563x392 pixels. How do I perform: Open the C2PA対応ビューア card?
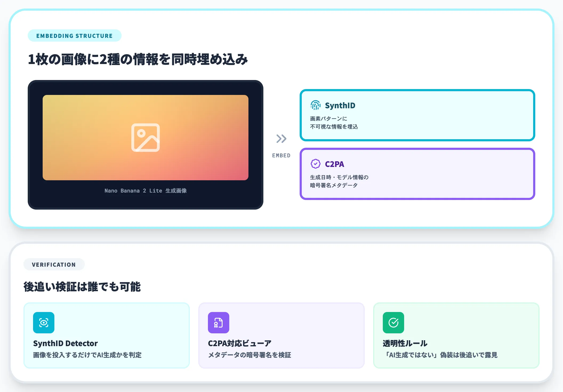[281, 335]
